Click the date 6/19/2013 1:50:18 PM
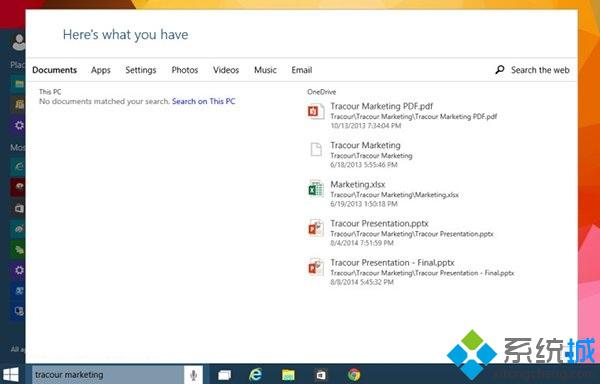This screenshot has width=600, height=384. (364, 204)
